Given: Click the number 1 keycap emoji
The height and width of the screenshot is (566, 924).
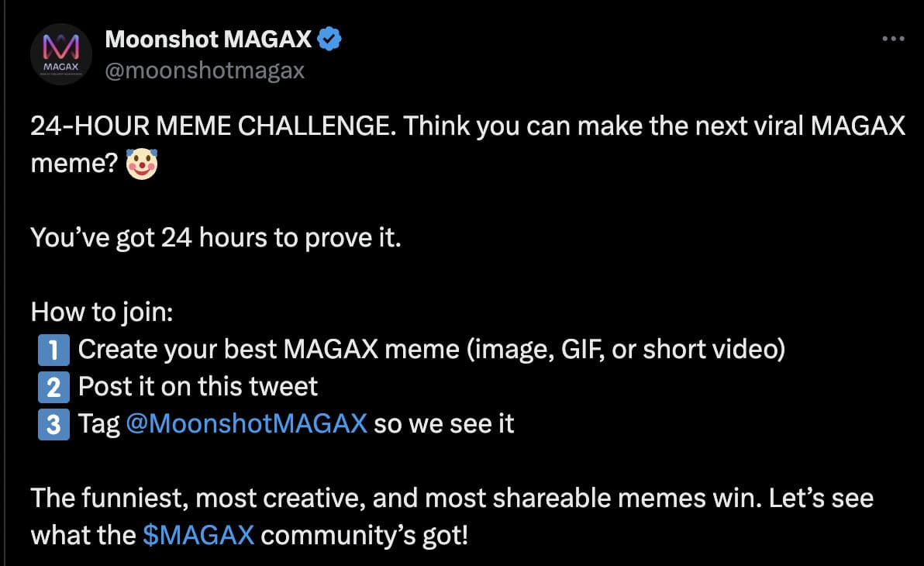Looking at the screenshot, I should click(x=53, y=350).
